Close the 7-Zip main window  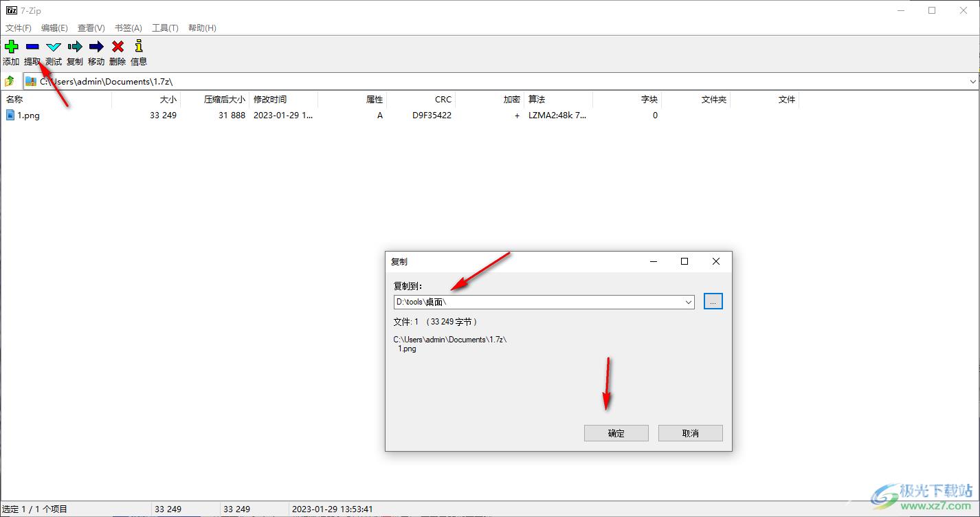(x=964, y=10)
